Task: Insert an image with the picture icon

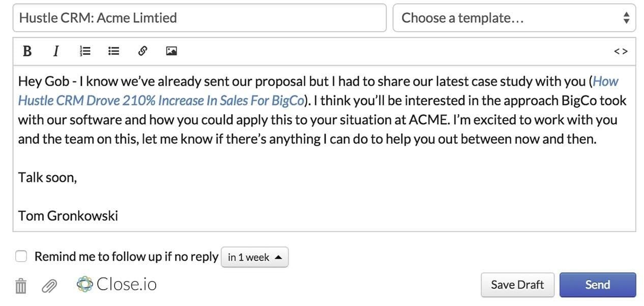Action: point(171,51)
